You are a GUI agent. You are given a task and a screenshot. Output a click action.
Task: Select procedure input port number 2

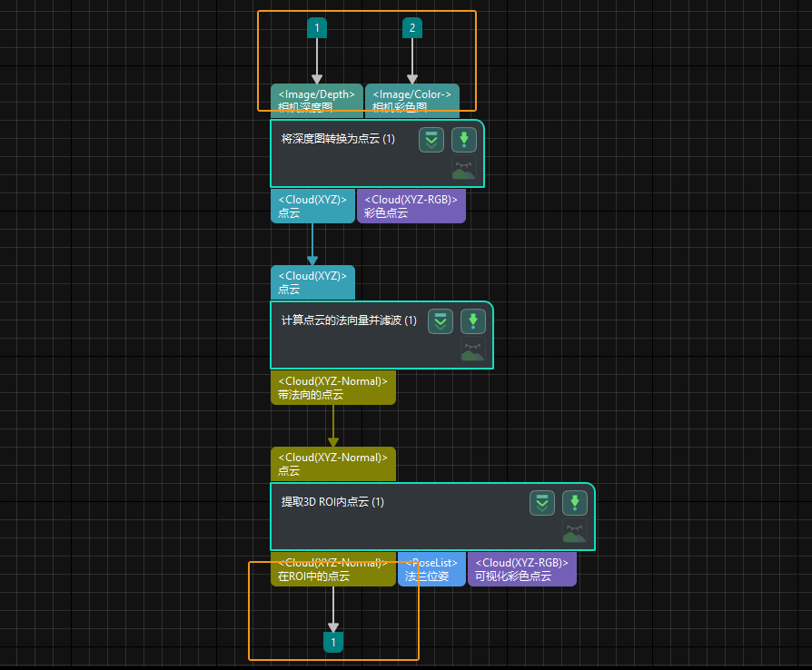pyautogui.click(x=412, y=28)
